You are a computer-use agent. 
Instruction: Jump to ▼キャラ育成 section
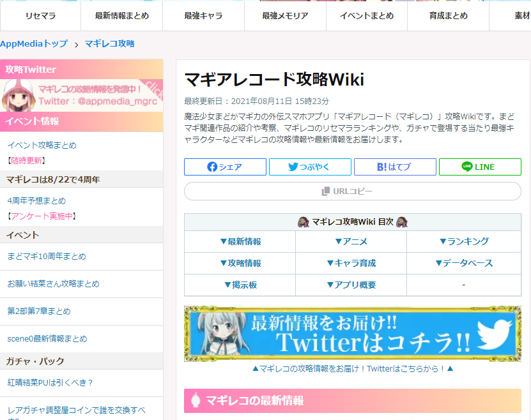pos(351,263)
